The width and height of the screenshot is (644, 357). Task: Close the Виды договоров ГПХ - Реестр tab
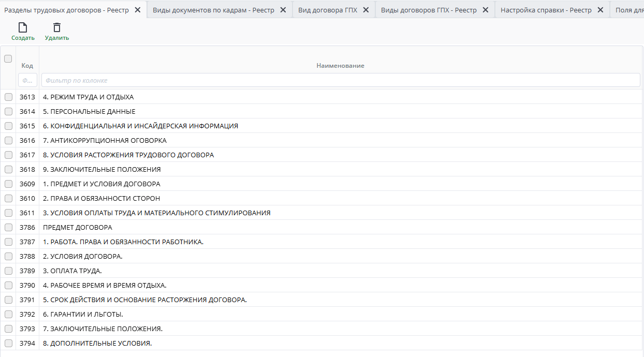click(485, 10)
